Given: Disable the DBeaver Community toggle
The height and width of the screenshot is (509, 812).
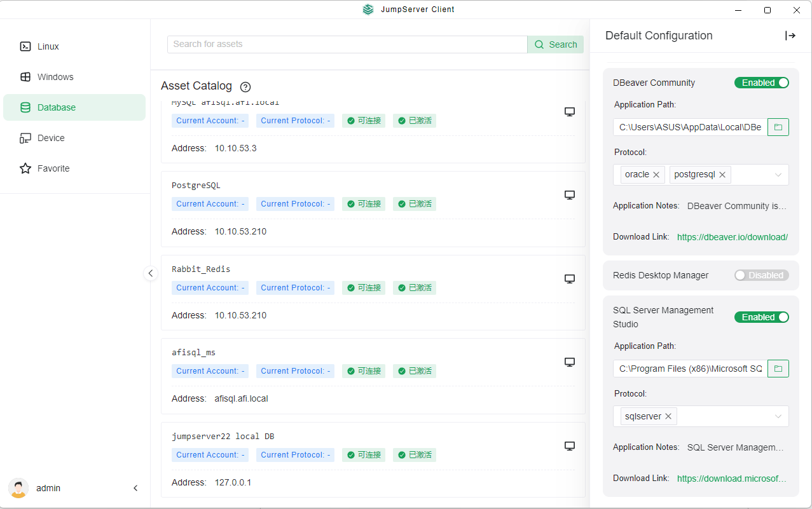Looking at the screenshot, I should click(x=762, y=83).
